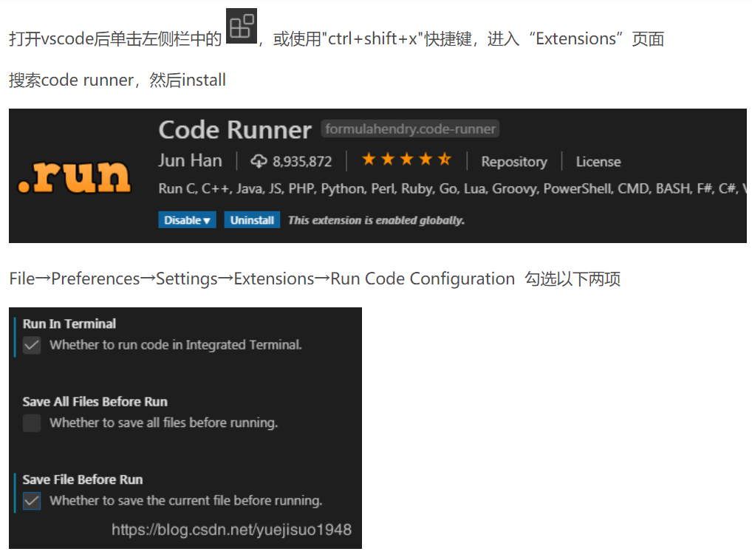Image resolution: width=752 pixels, height=560 pixels.
Task: Click the Save File Before Run title
Action: (83, 480)
